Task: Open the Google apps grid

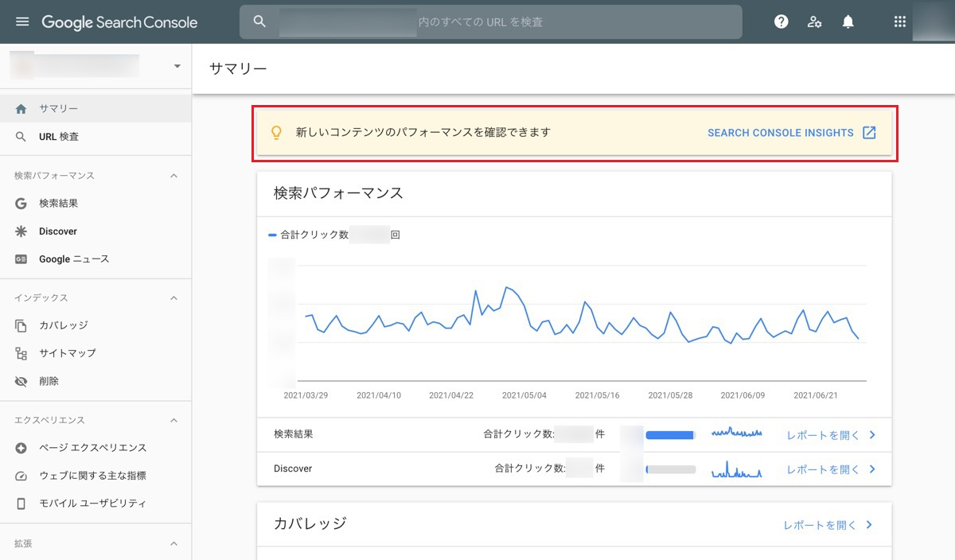Action: click(x=900, y=21)
